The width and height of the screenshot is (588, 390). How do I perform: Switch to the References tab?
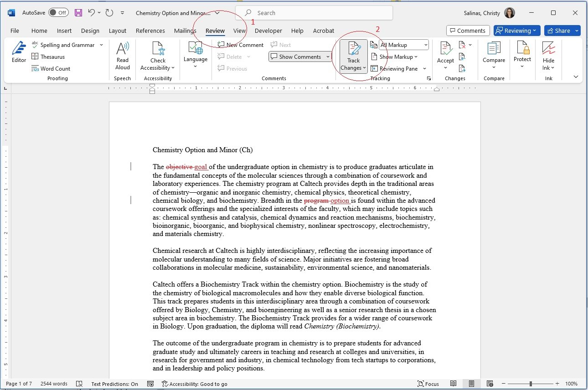pyautogui.click(x=150, y=31)
